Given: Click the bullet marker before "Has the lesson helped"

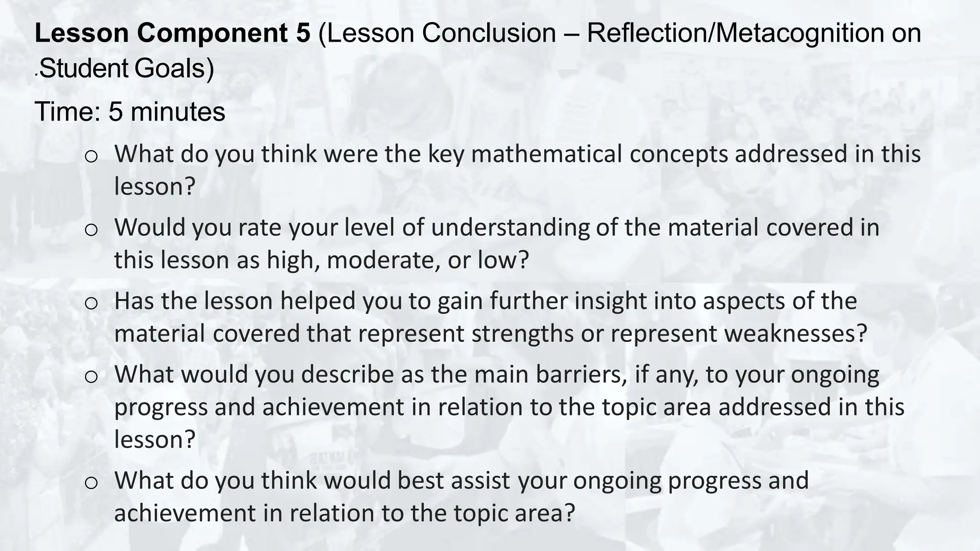Looking at the screenshot, I should tap(91, 303).
